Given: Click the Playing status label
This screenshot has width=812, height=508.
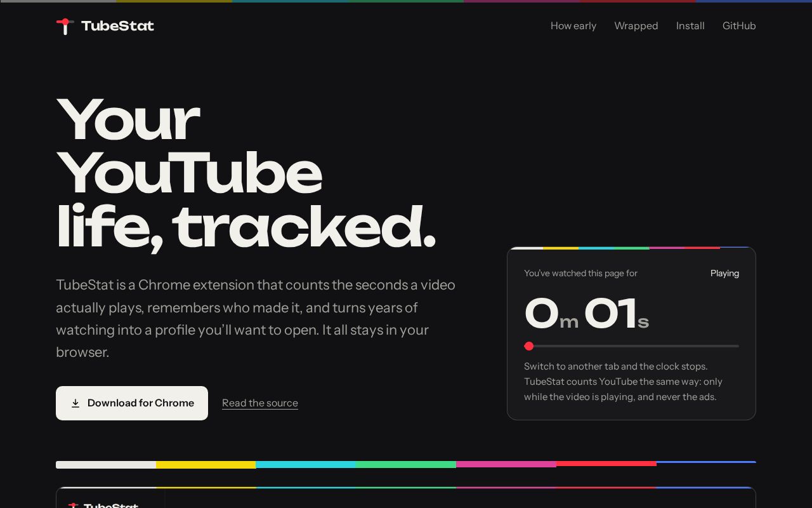Looking at the screenshot, I should (x=724, y=273).
